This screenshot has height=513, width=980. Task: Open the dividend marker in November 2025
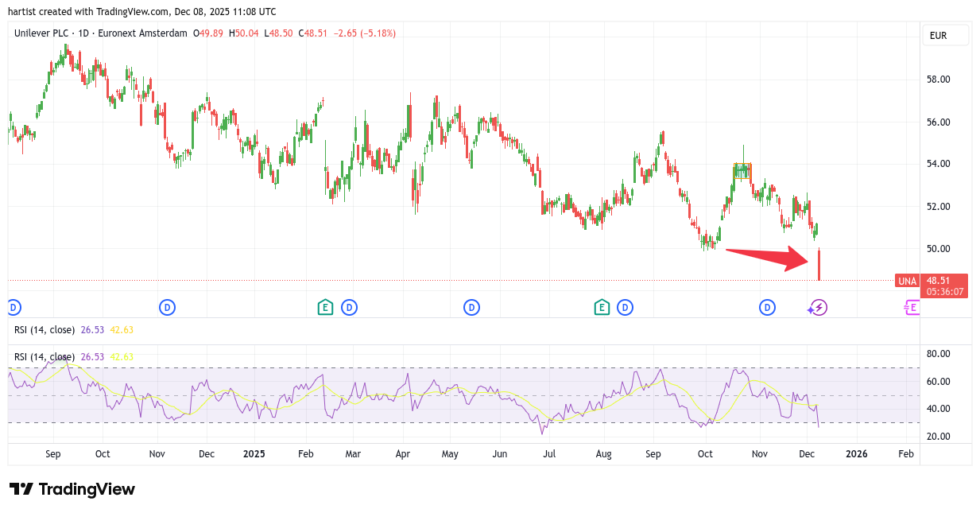click(x=767, y=307)
